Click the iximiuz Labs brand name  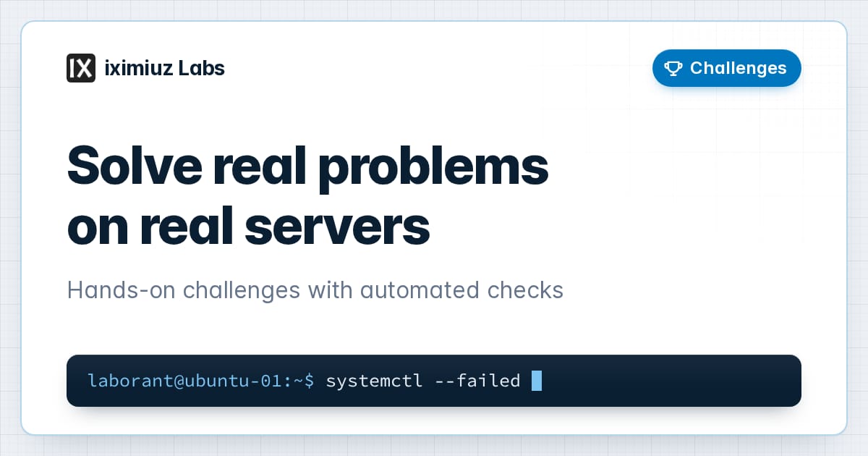[164, 68]
